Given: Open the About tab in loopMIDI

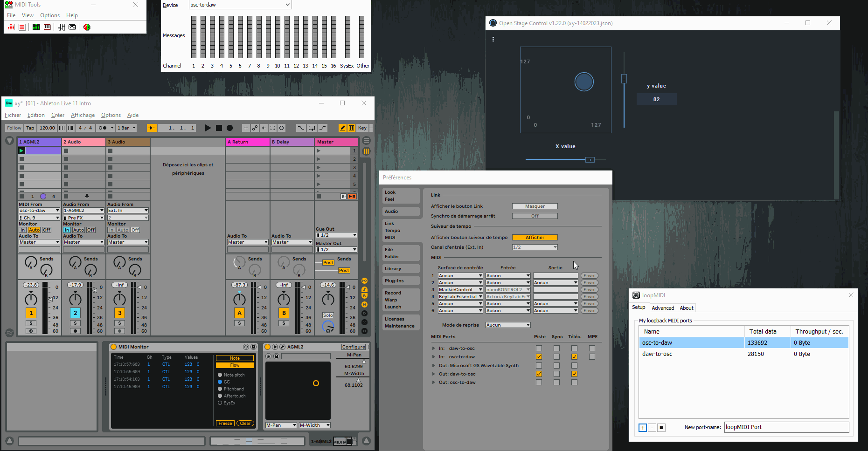Looking at the screenshot, I should [x=687, y=308].
